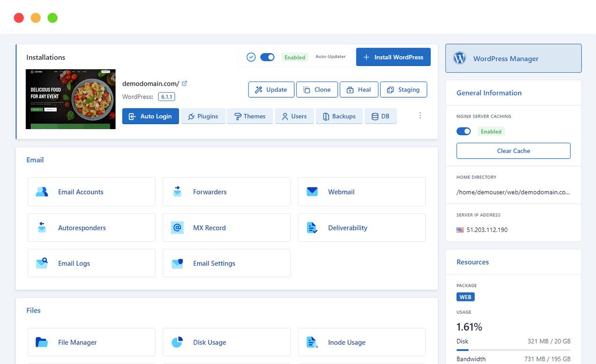Click the external link icon beside demodomain.com
This screenshot has width=596, height=364.
pos(184,84)
